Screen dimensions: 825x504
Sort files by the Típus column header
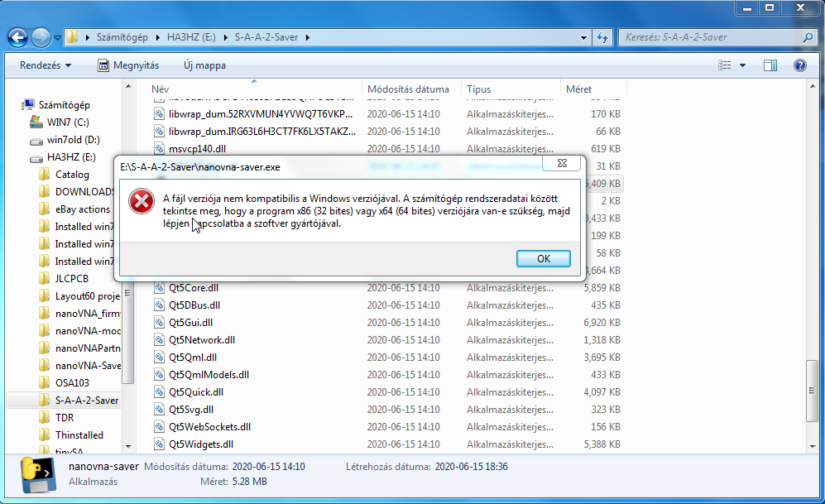511,89
